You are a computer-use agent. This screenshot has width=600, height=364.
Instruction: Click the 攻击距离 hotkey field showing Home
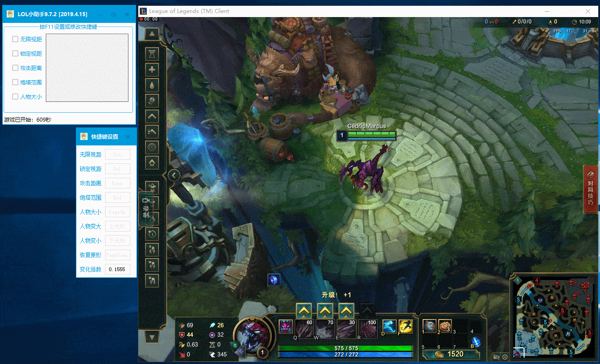(x=118, y=183)
